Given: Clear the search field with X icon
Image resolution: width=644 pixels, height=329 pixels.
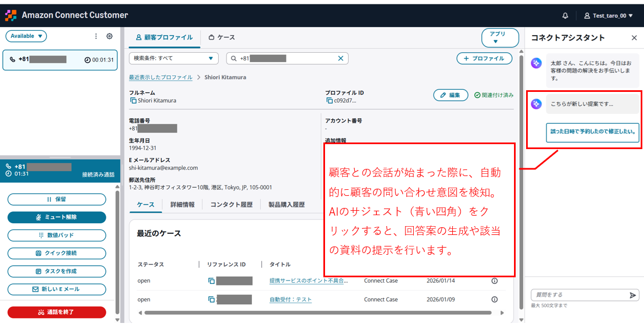Looking at the screenshot, I should (340, 58).
